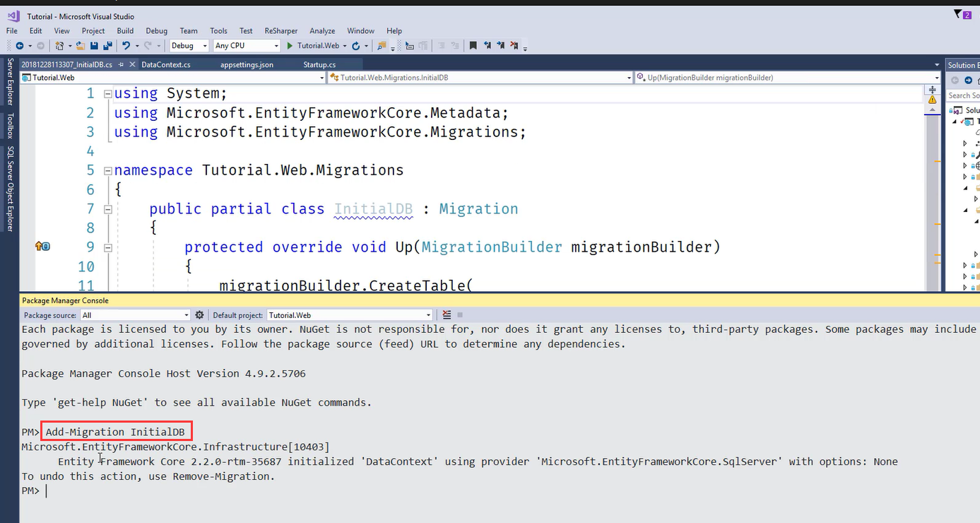
Task: Collapse the InitialDB class on line 7
Action: pyautogui.click(x=107, y=209)
